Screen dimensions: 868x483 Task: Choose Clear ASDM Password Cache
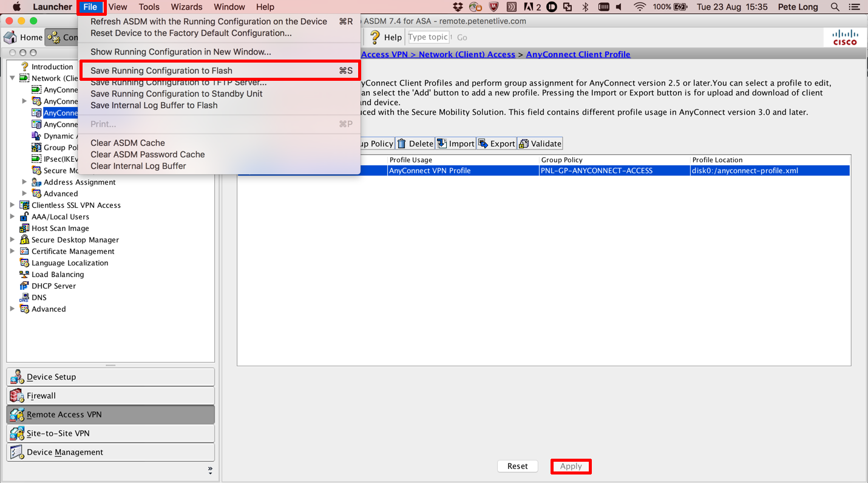tap(220, 154)
